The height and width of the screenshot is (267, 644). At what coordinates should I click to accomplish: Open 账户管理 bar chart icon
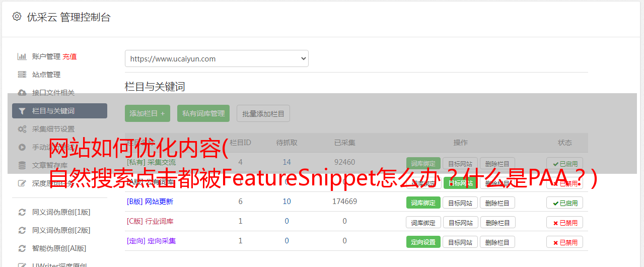pyautogui.click(x=22, y=56)
